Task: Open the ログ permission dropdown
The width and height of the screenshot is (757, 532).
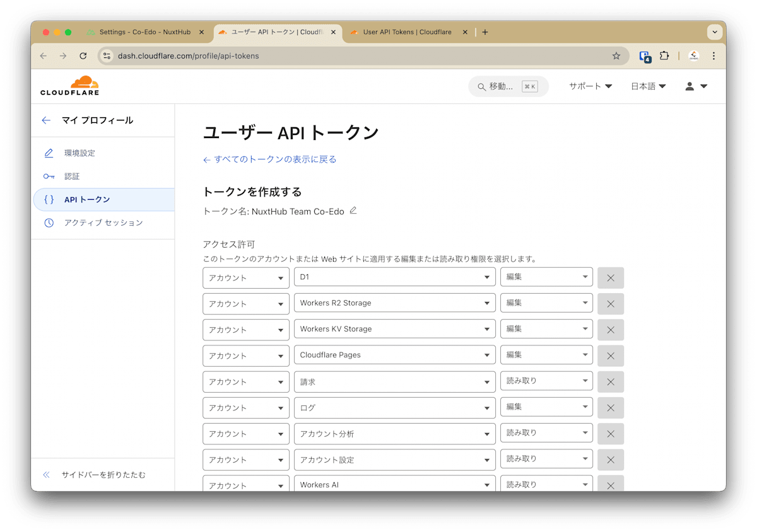Action: [x=395, y=407]
